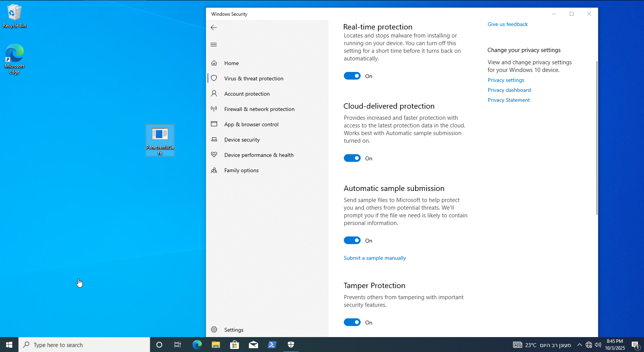
Task: Open the Settings gear at the bottom
Action: (x=214, y=329)
